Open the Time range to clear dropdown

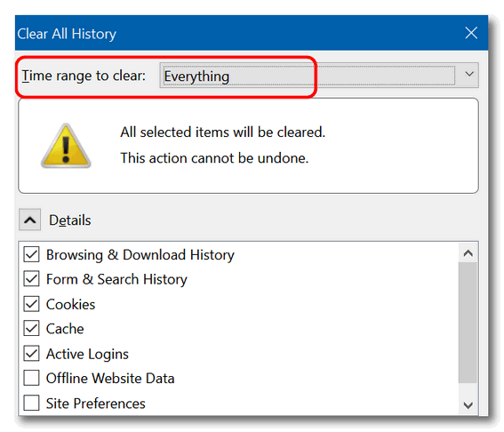tap(319, 76)
